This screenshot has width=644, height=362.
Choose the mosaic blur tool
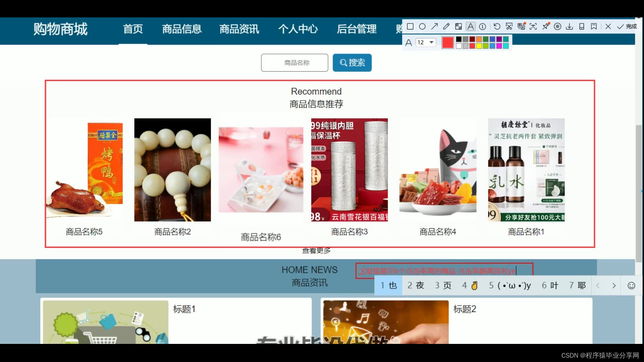pos(459,26)
